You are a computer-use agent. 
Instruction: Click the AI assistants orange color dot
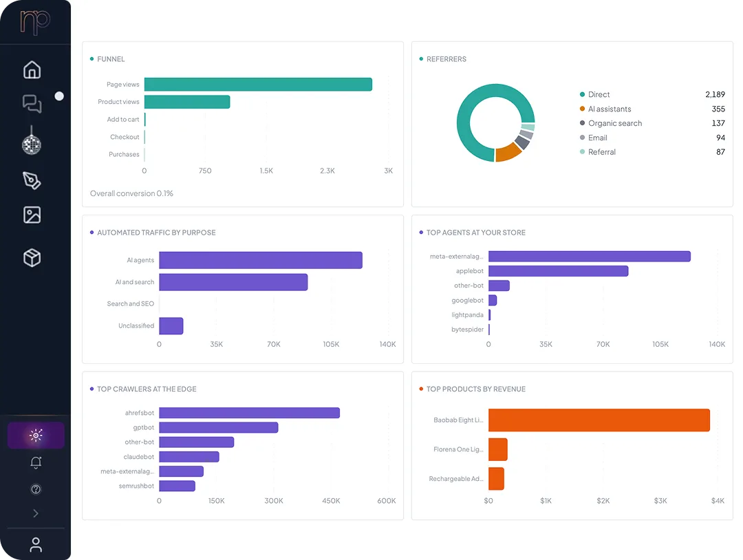pos(583,109)
